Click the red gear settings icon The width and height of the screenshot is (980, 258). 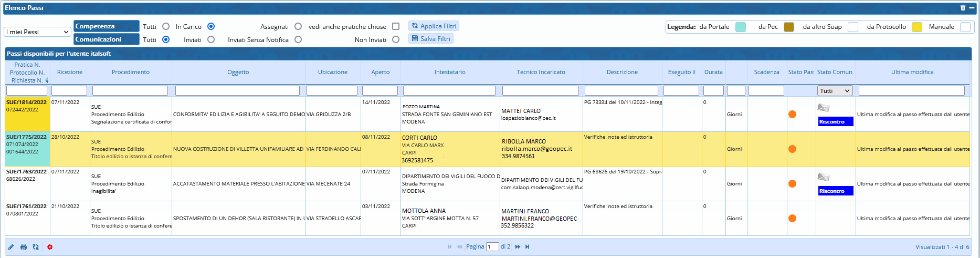pyautogui.click(x=50, y=247)
